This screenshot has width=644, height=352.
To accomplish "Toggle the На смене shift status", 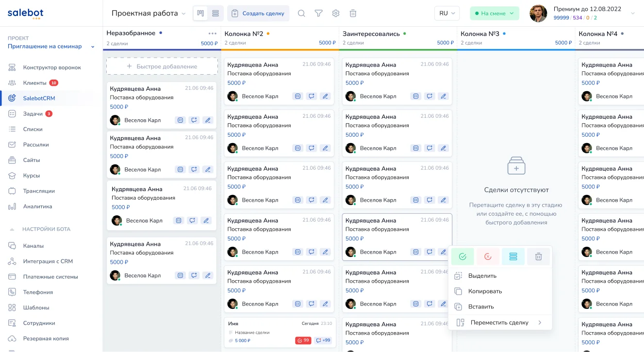I will pos(494,14).
